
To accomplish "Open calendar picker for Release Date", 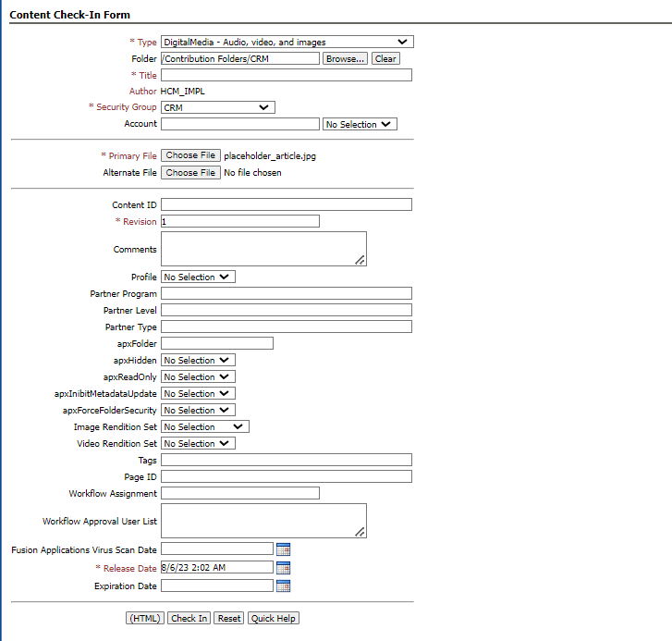I will tap(283, 568).
